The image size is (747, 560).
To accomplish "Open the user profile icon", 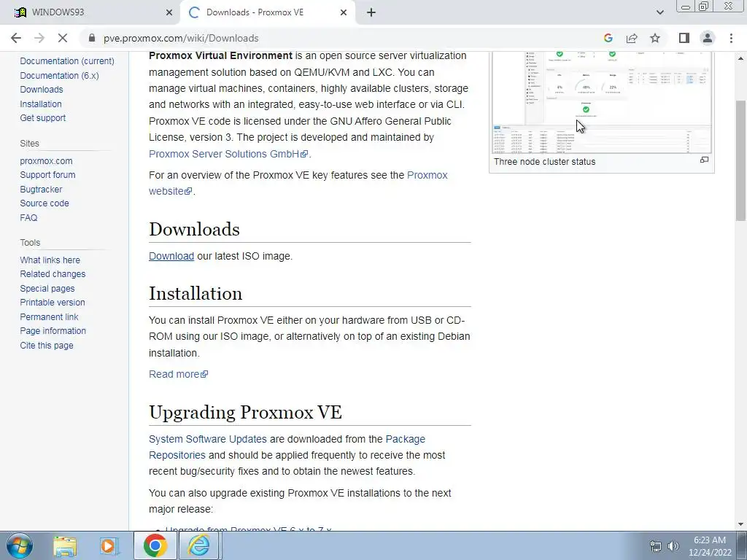I will 708,38.
